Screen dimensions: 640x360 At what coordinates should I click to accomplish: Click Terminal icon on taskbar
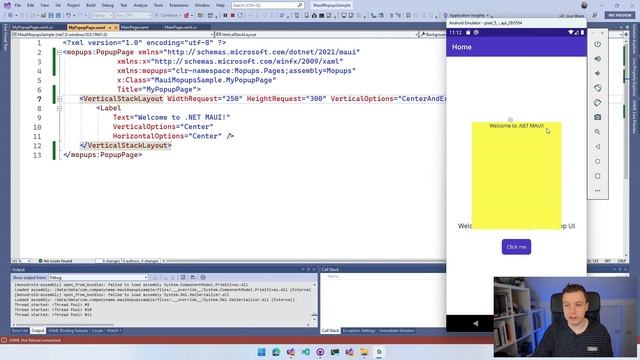(335, 352)
